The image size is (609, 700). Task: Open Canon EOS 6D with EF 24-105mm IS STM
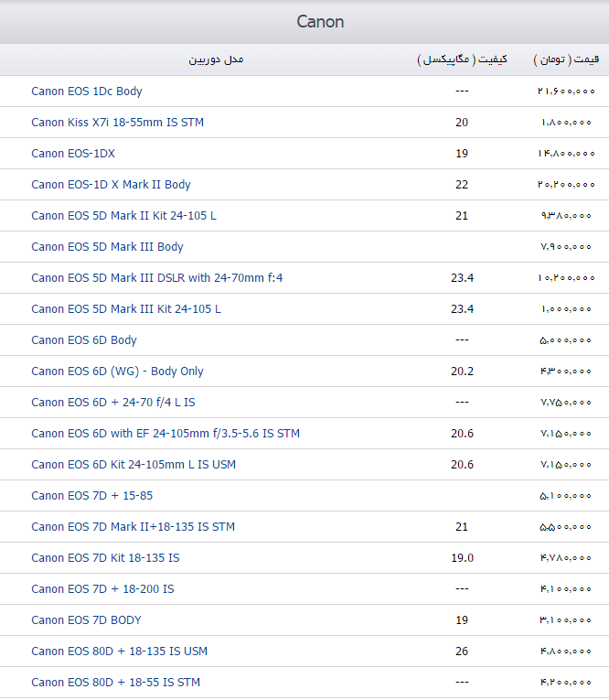click(x=166, y=434)
